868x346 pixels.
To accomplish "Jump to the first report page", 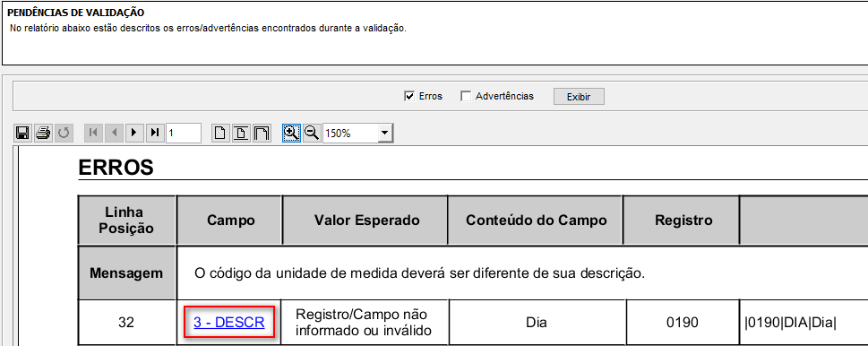I will point(93,133).
